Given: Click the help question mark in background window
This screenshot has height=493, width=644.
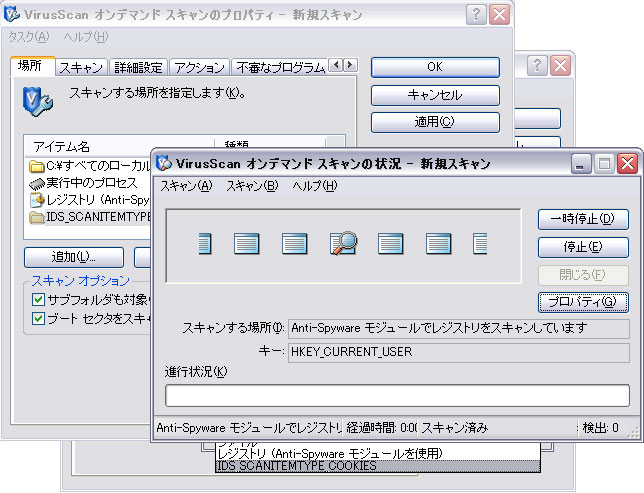Looking at the screenshot, I should (x=537, y=65).
